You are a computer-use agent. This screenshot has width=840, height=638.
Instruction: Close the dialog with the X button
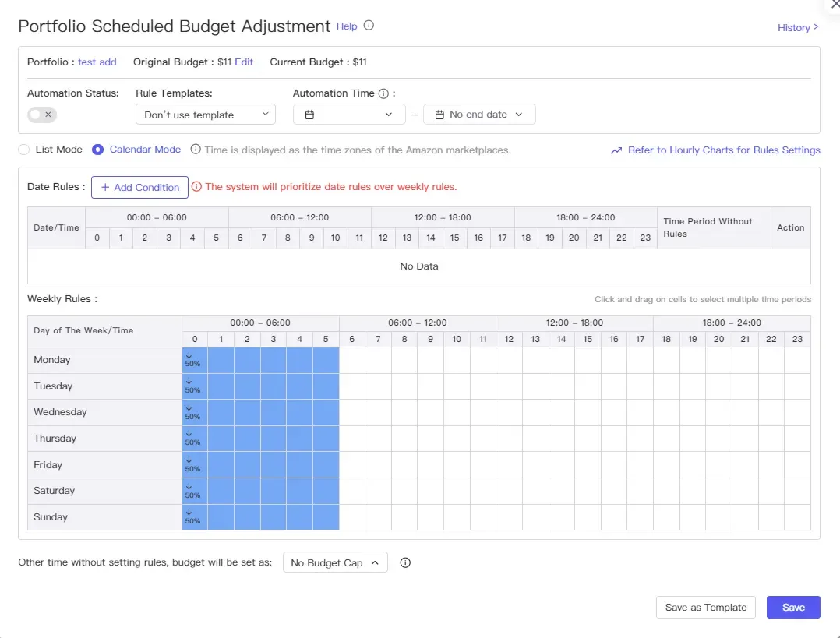(x=835, y=5)
